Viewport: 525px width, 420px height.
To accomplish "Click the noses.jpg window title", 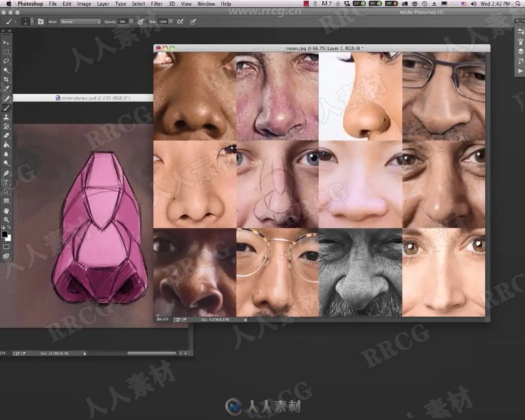I will pyautogui.click(x=324, y=48).
